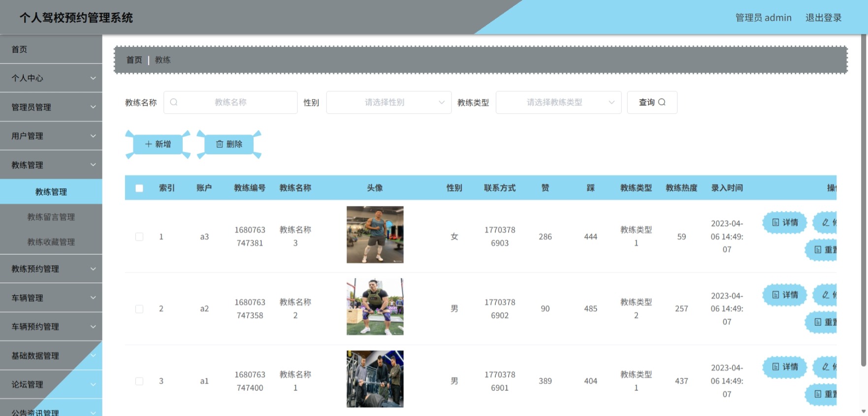Click the edit pencil icon for coach a3
Viewport: 868px width, 416px height.
click(x=826, y=222)
